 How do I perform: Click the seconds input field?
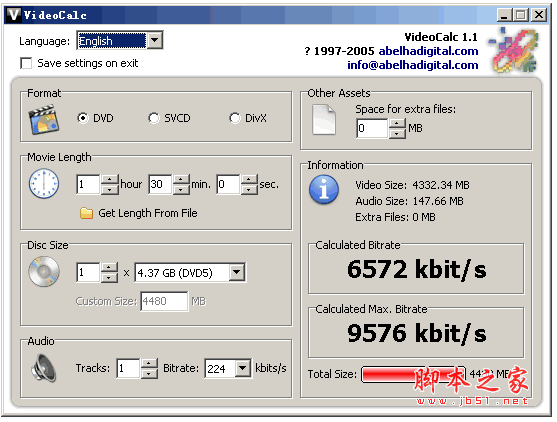[x=228, y=184]
